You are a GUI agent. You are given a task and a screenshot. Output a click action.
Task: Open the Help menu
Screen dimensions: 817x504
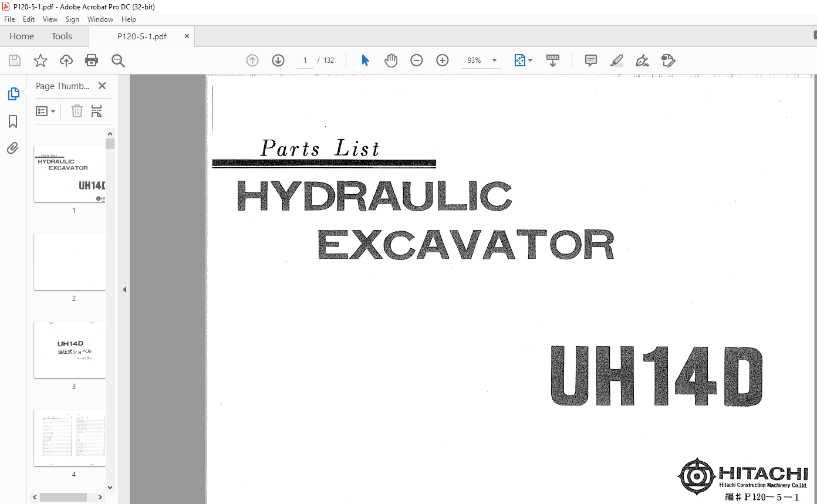pos(129,19)
